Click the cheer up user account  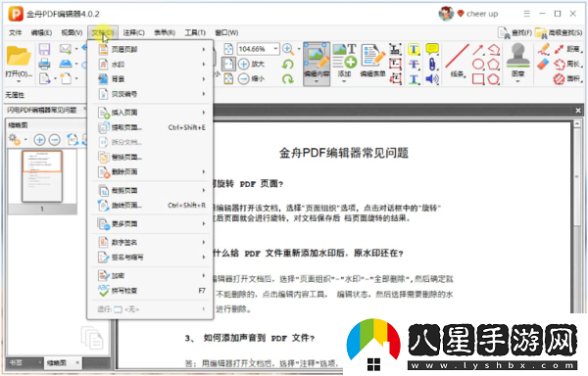click(x=468, y=14)
